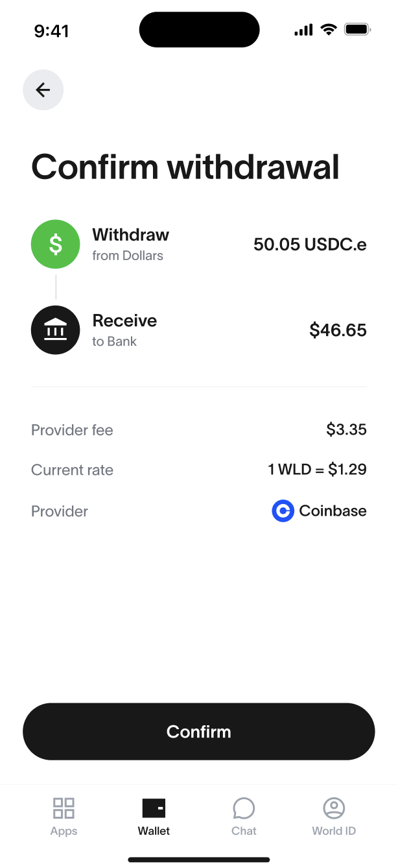Click the black bank building icon

pos(56,330)
